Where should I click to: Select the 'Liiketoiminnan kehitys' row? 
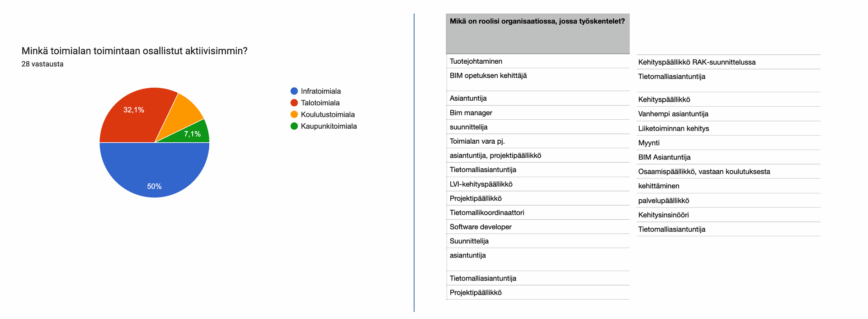pos(673,129)
